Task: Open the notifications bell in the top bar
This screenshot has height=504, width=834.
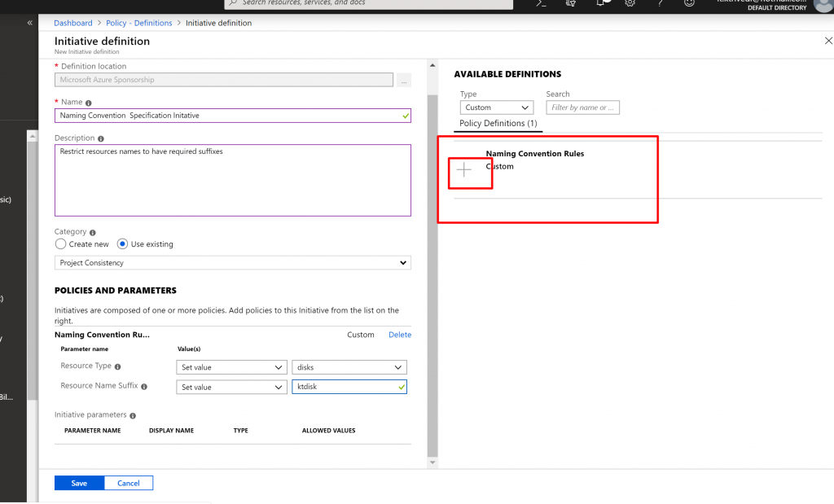Action: coord(600,4)
